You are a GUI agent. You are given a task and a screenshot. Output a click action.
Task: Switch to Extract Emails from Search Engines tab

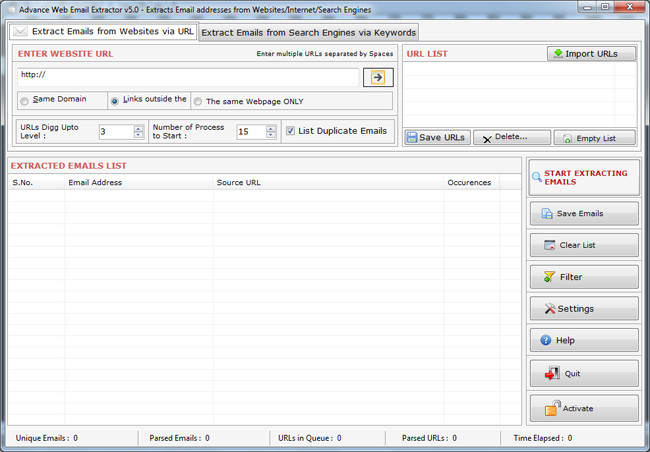point(308,33)
